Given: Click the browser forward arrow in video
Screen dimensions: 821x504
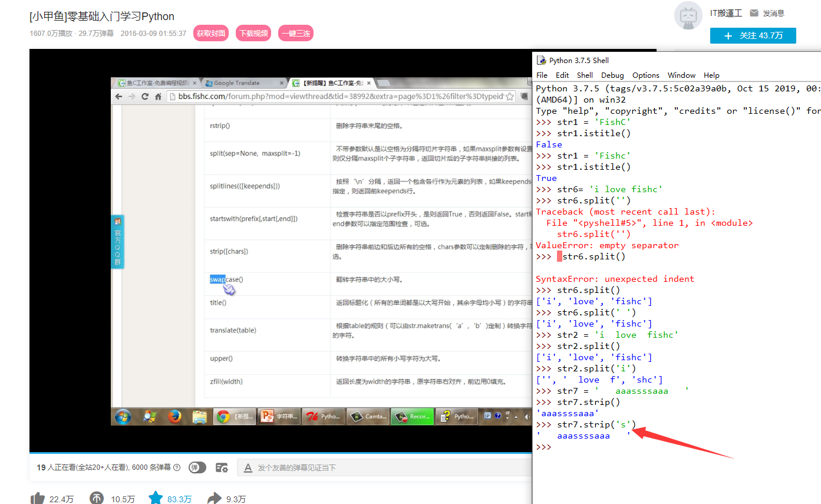Looking at the screenshot, I should click(131, 96).
